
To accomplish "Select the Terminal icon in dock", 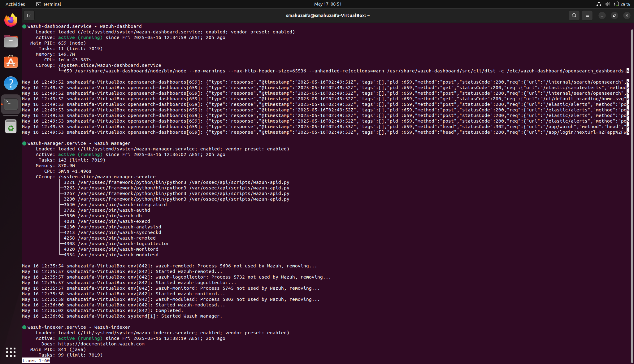I will click(x=11, y=104).
